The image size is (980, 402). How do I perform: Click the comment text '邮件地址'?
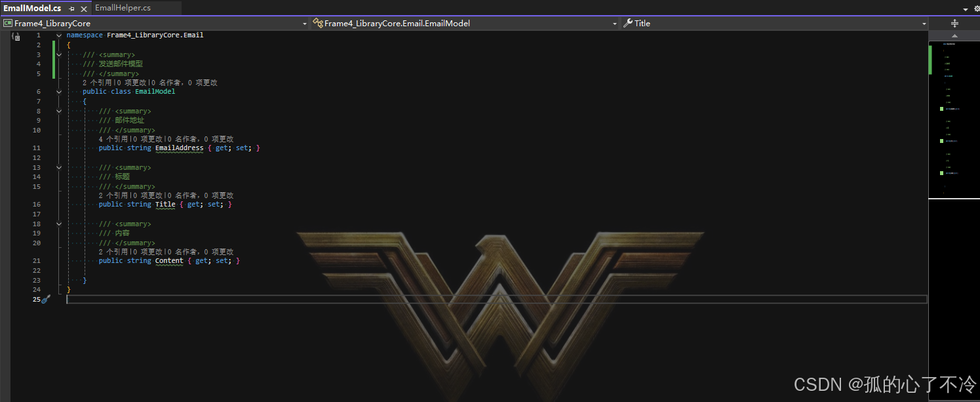[130, 121]
